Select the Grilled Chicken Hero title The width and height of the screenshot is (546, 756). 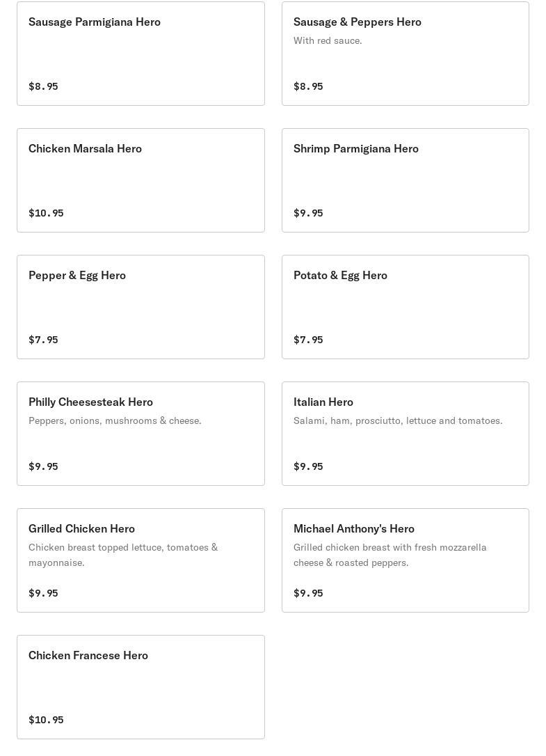coord(81,529)
